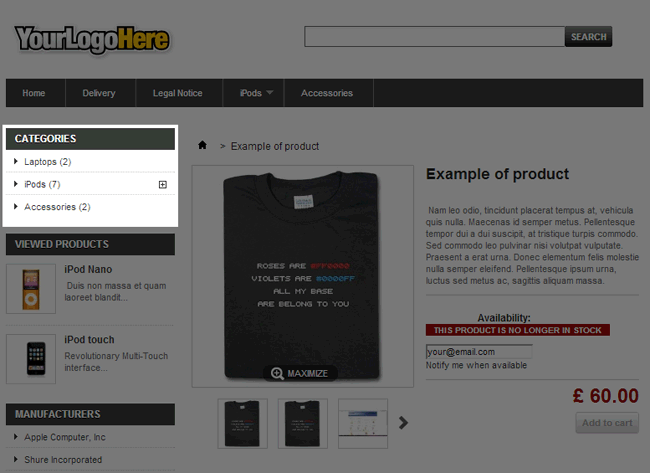The image size is (650, 473).
Task: Click the notification email input field
Action: click(478, 352)
